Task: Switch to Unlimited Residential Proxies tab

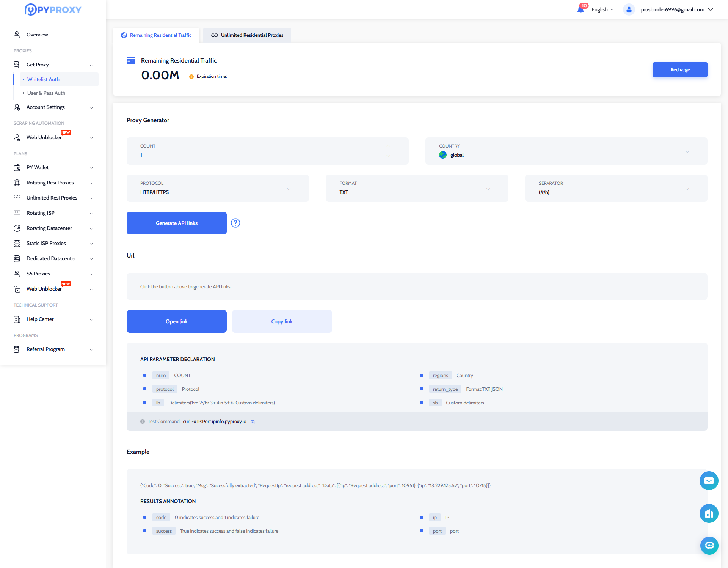Action: tap(247, 35)
